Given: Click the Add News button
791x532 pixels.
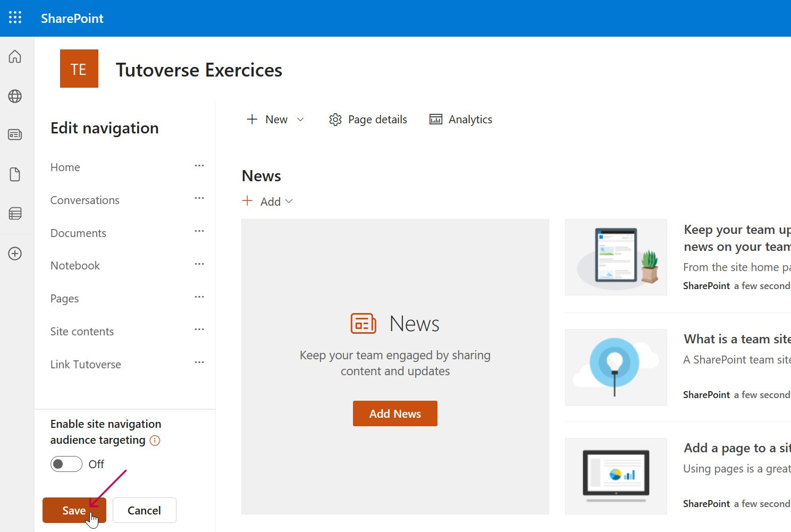Looking at the screenshot, I should click(395, 413).
